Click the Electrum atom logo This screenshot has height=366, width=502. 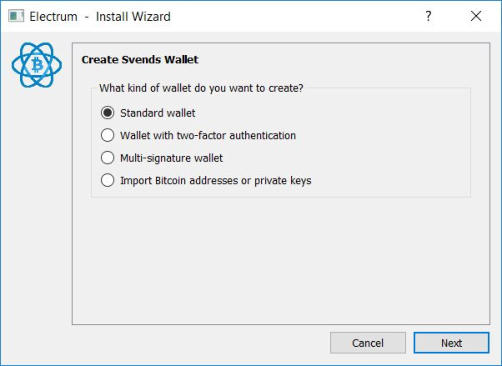37,65
